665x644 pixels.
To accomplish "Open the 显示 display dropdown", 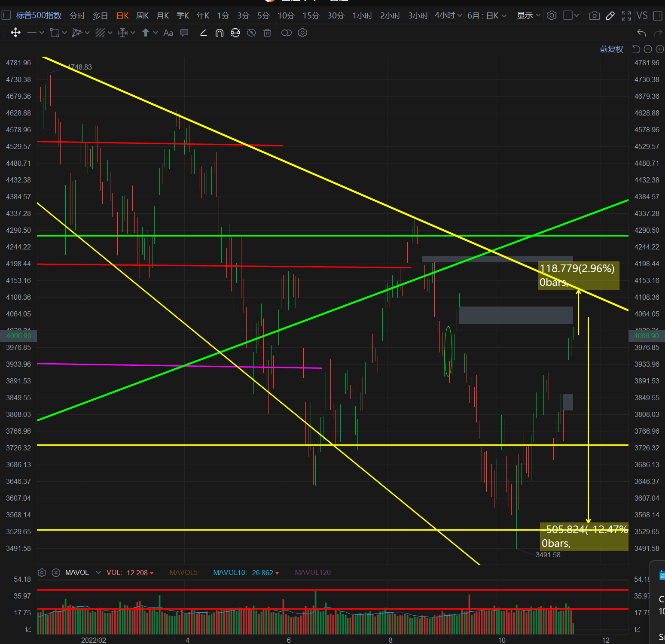I will tap(528, 16).
